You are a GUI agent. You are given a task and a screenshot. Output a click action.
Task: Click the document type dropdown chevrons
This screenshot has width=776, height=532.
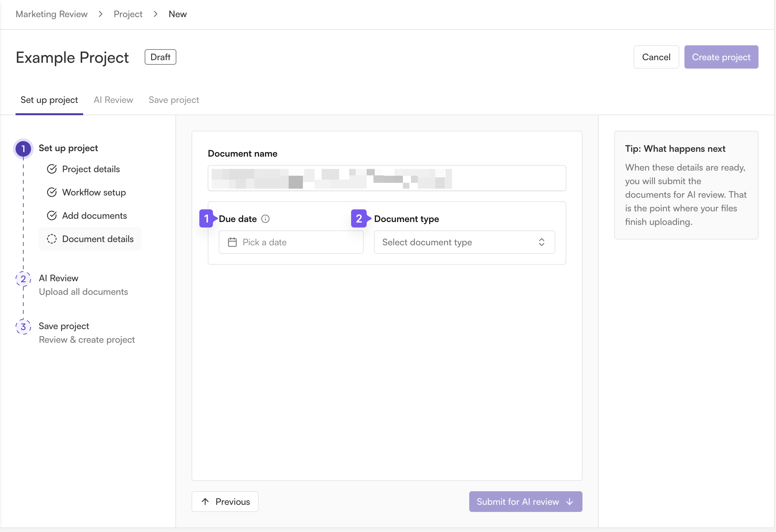tap(542, 242)
